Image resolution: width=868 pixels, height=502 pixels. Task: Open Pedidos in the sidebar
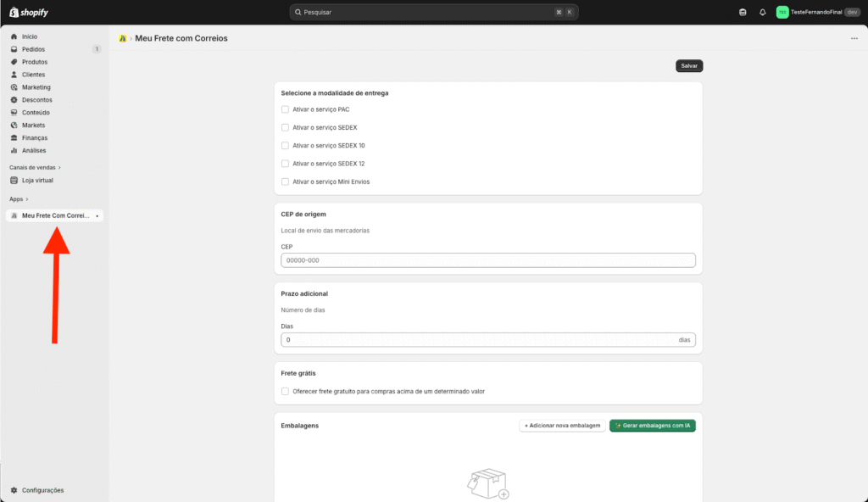[x=34, y=49]
